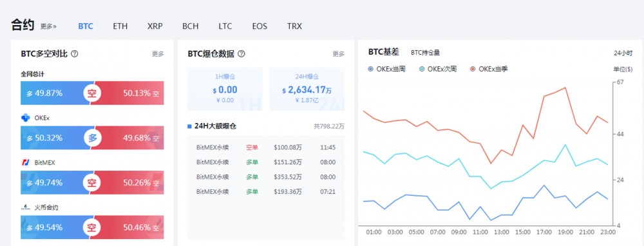Click the 火币合约 exchange logo icon
The image size is (644, 246).
pyautogui.click(x=26, y=207)
